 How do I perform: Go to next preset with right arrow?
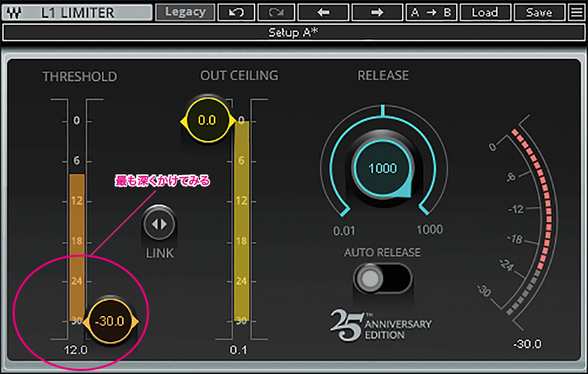377,13
